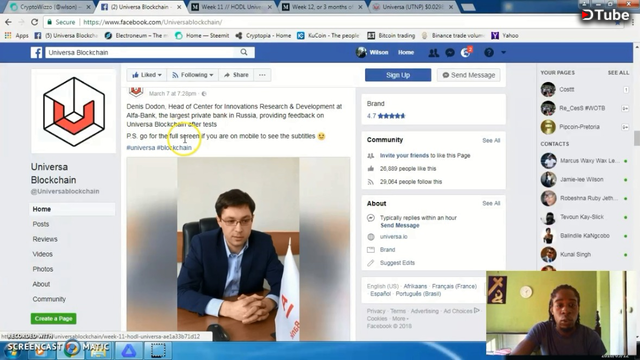This screenshot has height=360, width=640.
Task: Switch to Week 12 browser tab
Action: (x=323, y=7)
